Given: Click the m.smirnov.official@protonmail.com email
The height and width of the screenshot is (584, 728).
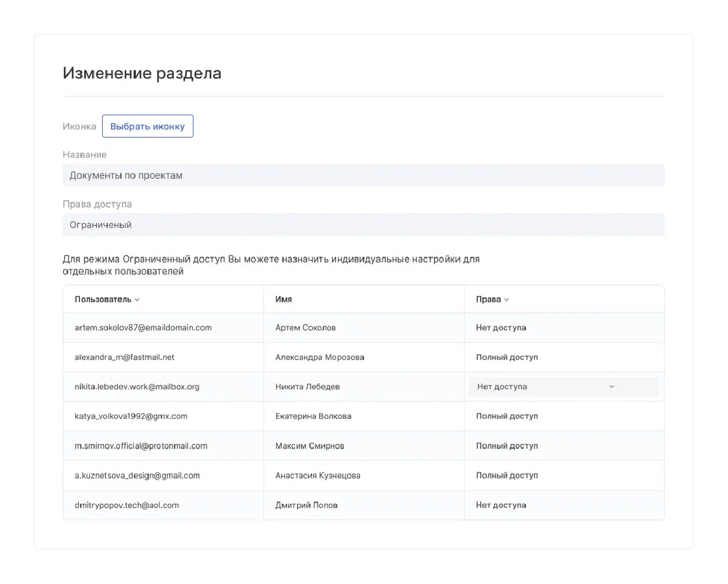Looking at the screenshot, I should click(x=141, y=446).
